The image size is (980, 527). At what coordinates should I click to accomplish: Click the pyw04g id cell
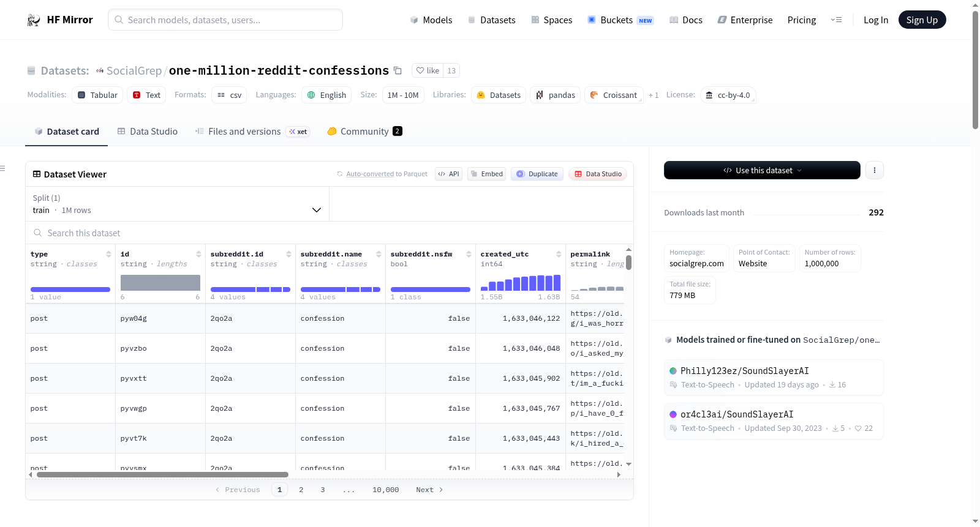(160, 318)
